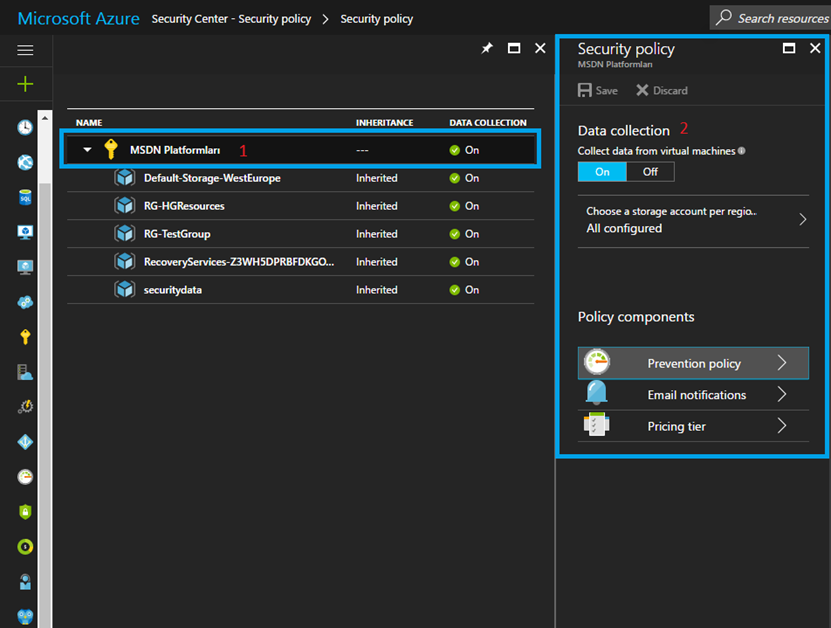
Task: Click the Search resources field
Action: tap(770, 17)
